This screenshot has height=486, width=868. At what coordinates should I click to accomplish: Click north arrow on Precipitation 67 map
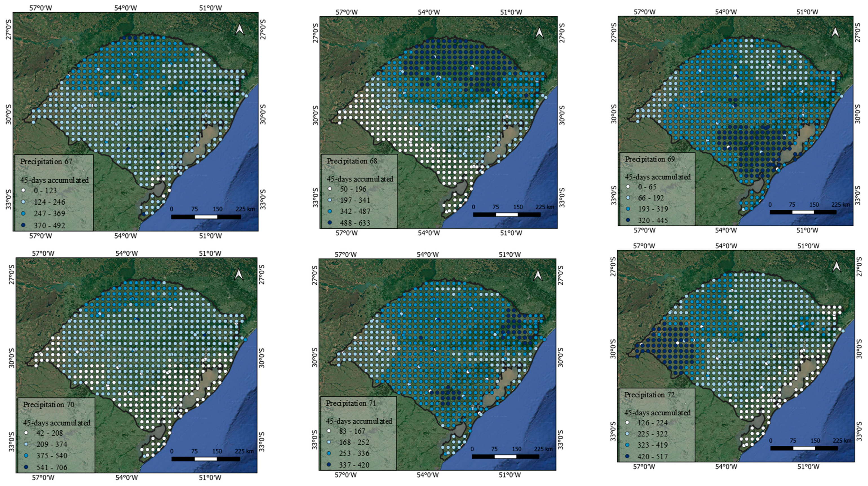(x=240, y=29)
